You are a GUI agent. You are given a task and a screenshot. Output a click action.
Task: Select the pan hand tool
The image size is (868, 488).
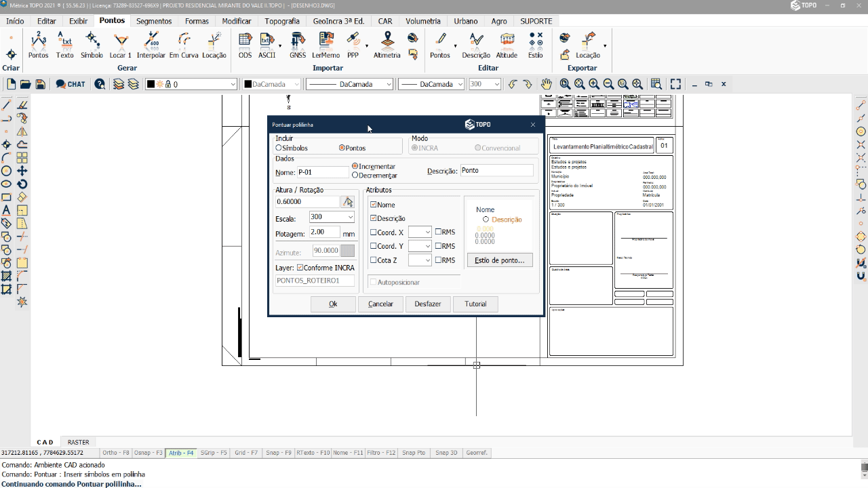(x=547, y=84)
